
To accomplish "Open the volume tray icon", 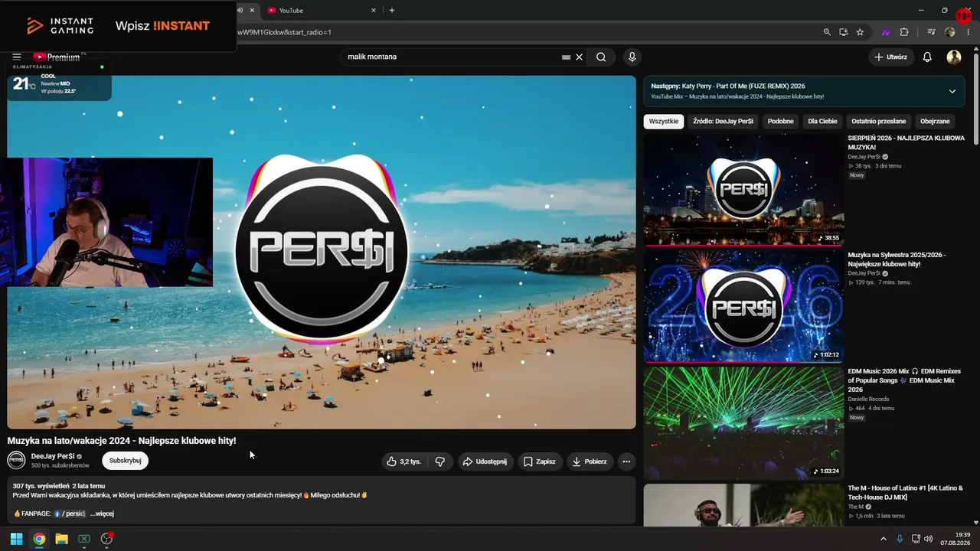I will coord(929,539).
